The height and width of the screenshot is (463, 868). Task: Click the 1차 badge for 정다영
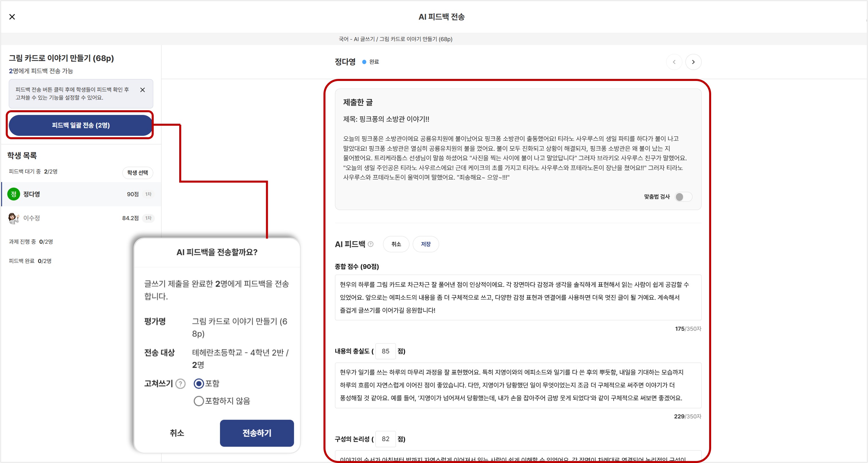148,194
